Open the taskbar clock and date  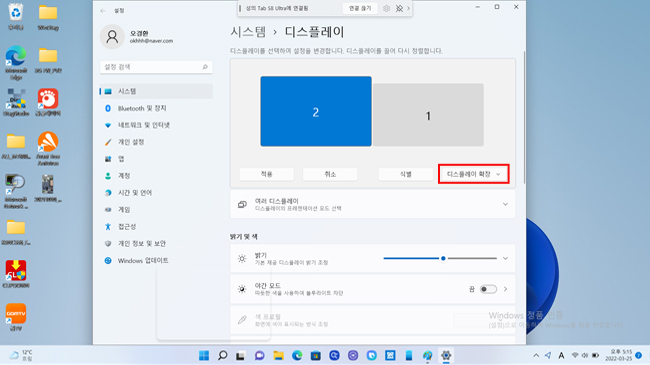pos(618,355)
